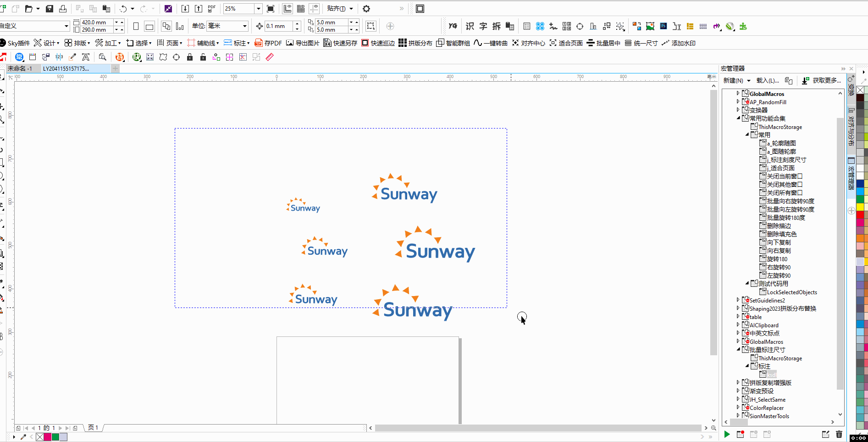868x442 pixels.
Task: Click the Print icon in the top toolbar
Action: (63, 9)
